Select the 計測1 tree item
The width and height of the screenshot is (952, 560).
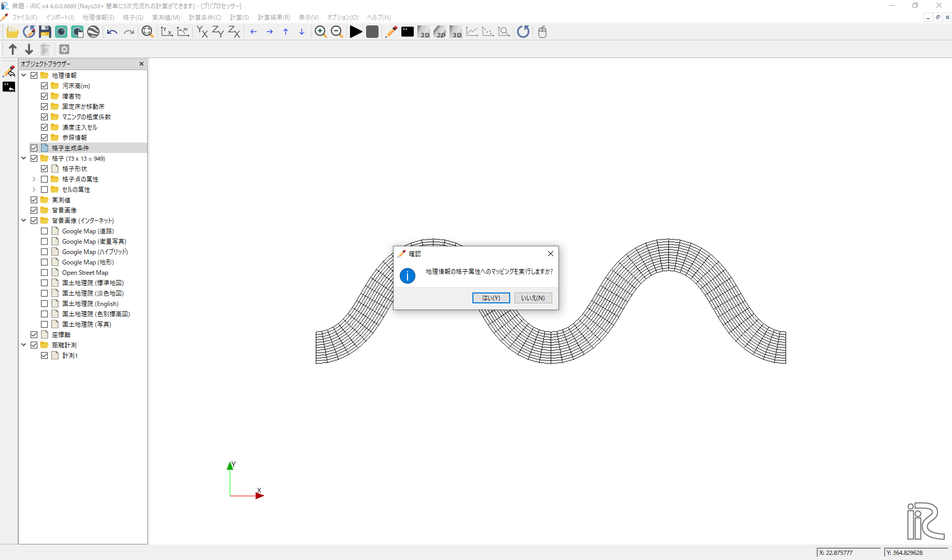(70, 355)
